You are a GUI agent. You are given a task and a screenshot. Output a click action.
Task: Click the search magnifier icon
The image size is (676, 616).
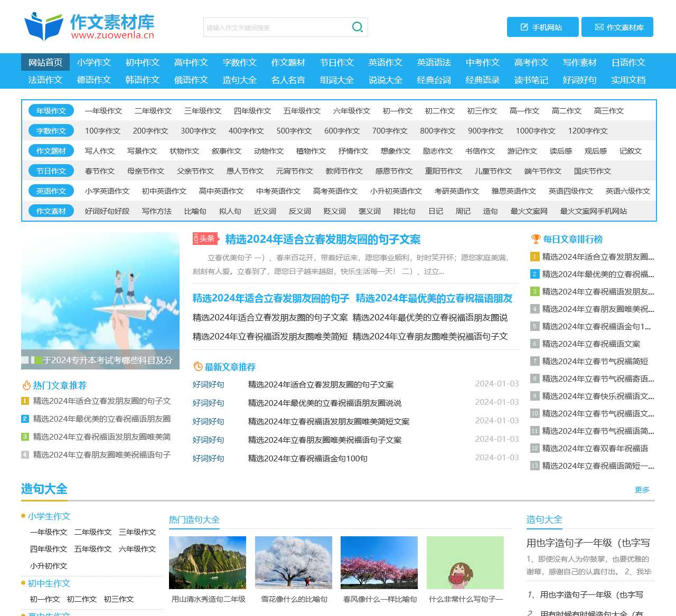click(x=357, y=26)
